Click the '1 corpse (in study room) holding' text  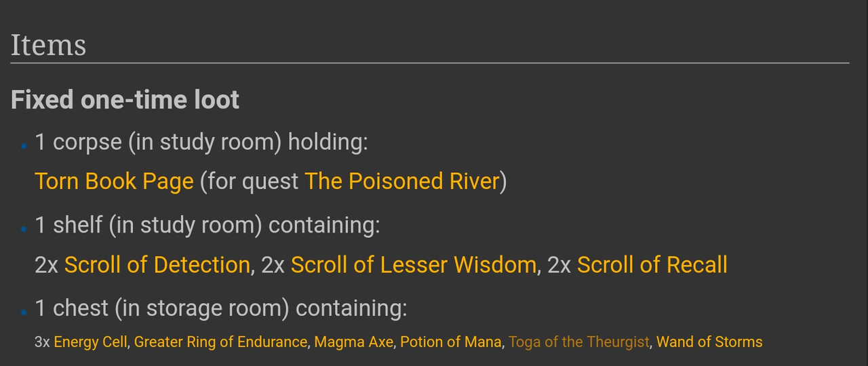(201, 142)
